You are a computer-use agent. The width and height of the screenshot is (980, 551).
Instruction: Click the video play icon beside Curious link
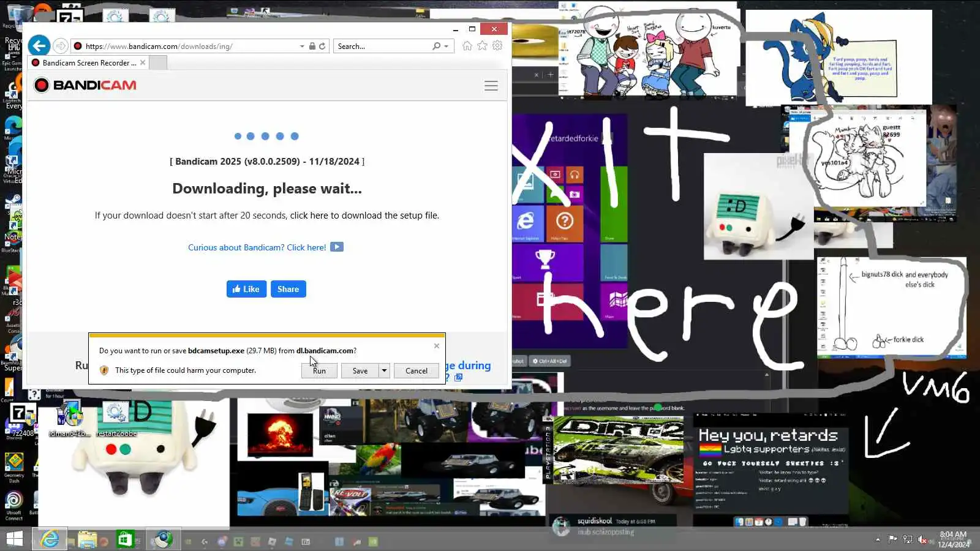337,247
